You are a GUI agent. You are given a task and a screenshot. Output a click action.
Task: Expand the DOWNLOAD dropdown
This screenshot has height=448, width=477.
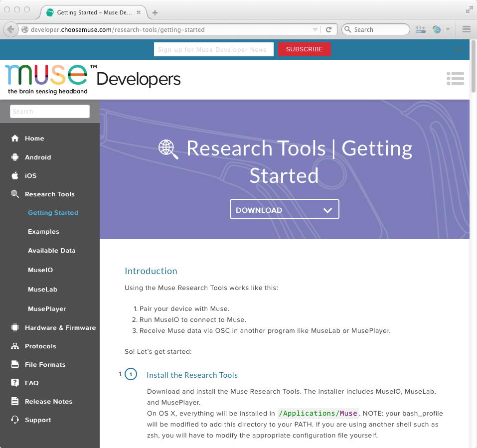tap(285, 209)
